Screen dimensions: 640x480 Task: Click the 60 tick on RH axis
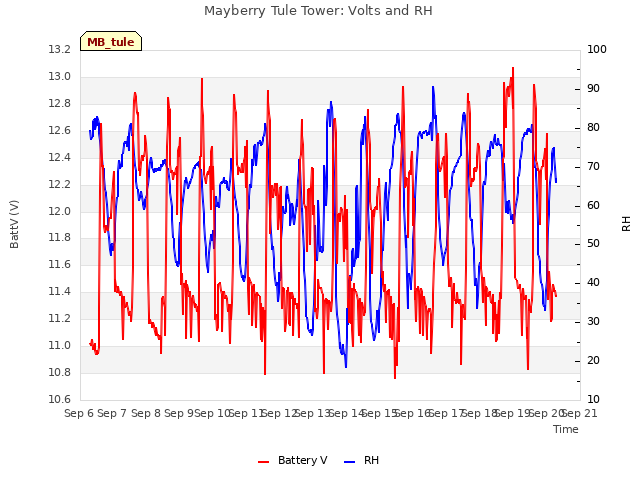[593, 205]
